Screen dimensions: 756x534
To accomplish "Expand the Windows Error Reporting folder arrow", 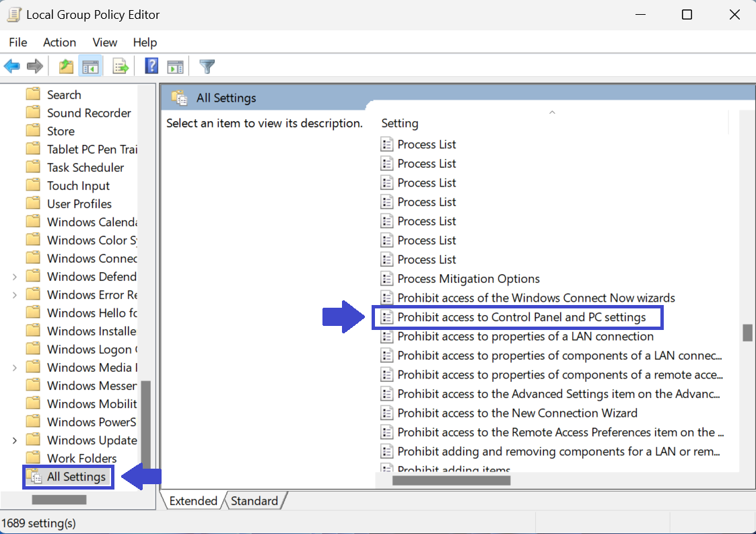I will tap(15, 295).
